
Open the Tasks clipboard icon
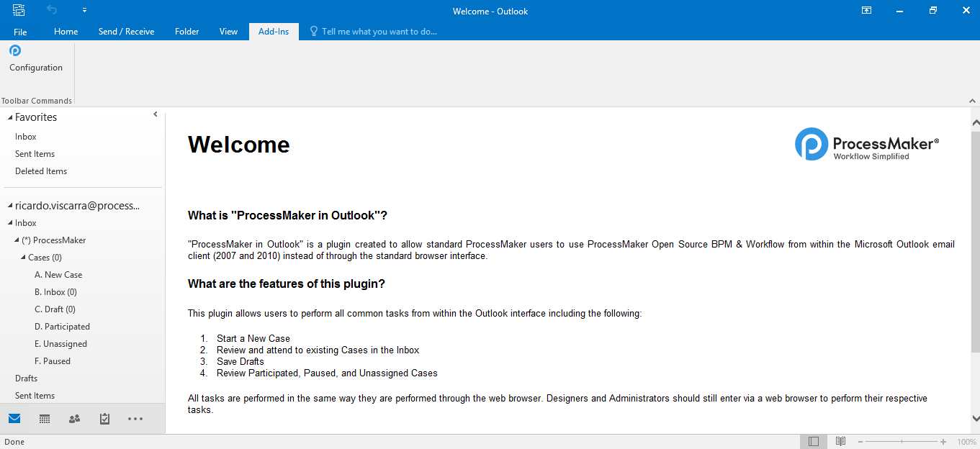[x=104, y=419]
